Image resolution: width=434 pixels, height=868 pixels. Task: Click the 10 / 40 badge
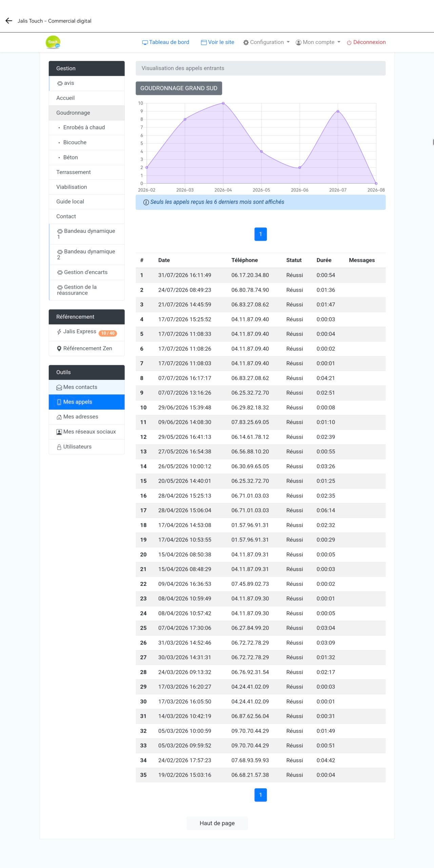[108, 333]
